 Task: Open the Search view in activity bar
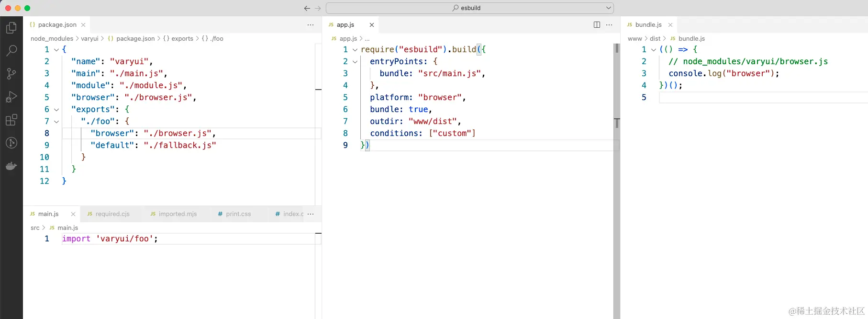[x=11, y=51]
